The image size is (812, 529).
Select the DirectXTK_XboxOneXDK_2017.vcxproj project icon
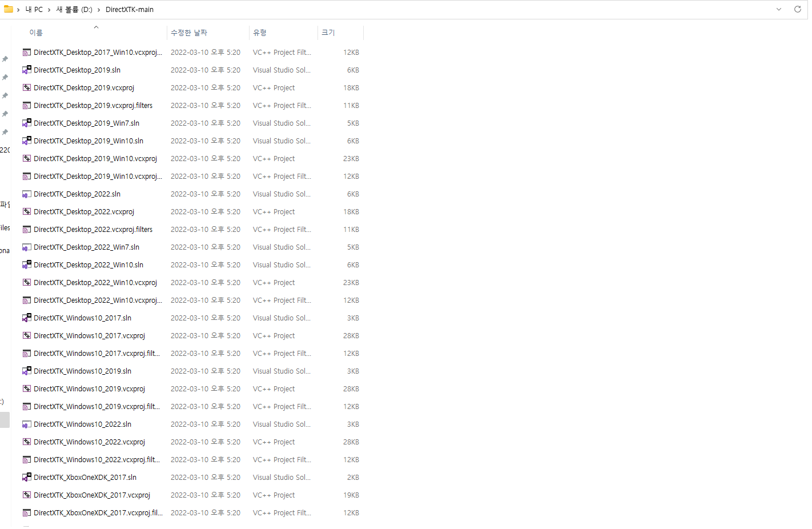pyautogui.click(x=27, y=495)
